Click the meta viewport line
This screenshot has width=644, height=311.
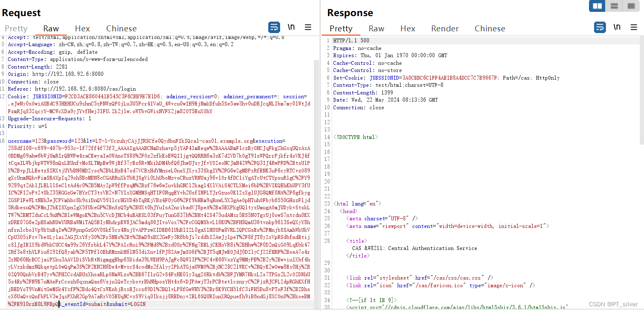tap(448, 226)
